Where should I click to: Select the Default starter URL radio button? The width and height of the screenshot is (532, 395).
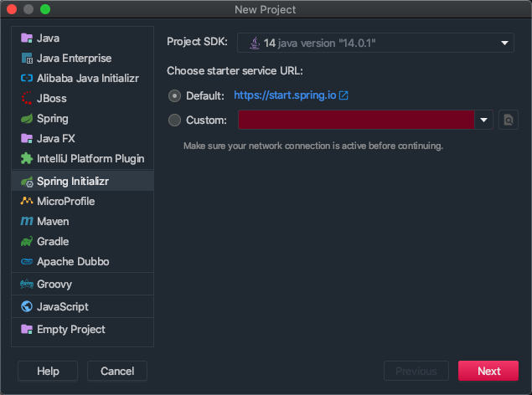click(x=174, y=95)
